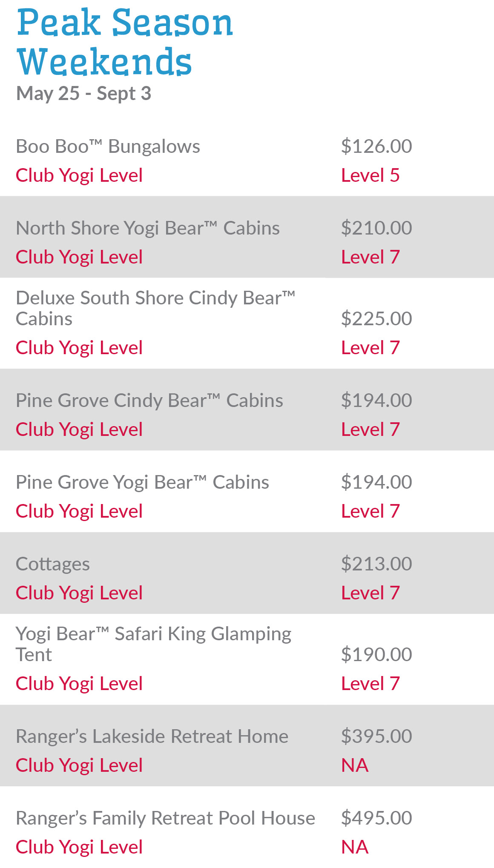This screenshot has height=868, width=494.
Task: Open Ranger's Lakeside Retreat Home listing
Action: point(152,736)
